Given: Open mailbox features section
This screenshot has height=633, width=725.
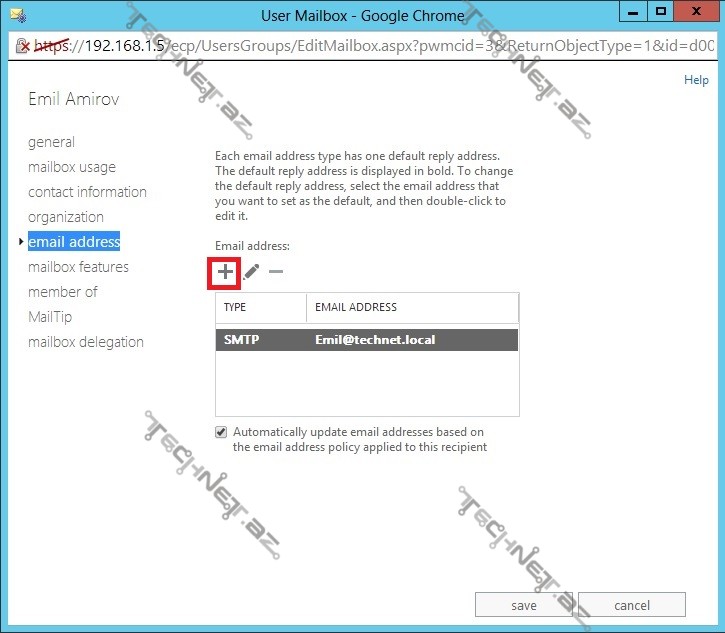Looking at the screenshot, I should coord(78,267).
